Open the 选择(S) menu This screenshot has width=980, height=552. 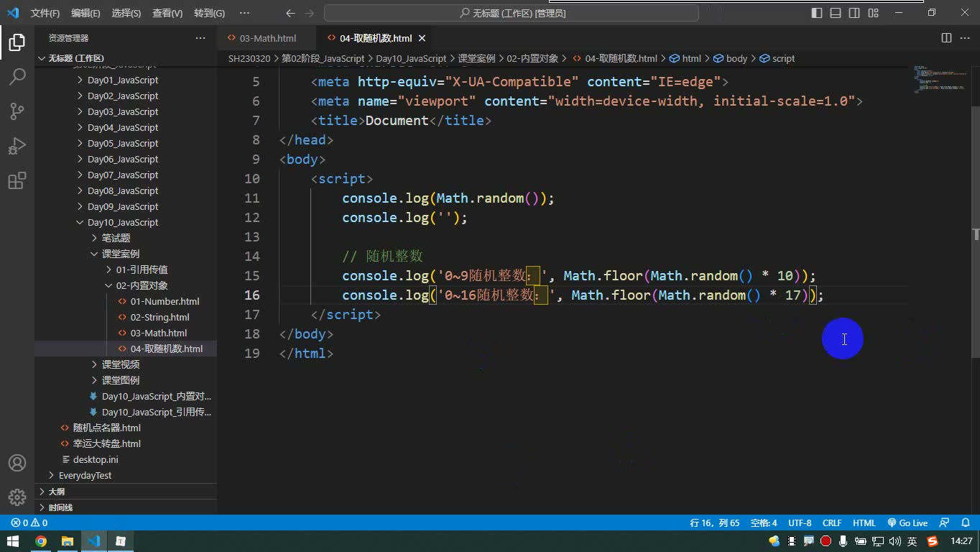click(126, 13)
